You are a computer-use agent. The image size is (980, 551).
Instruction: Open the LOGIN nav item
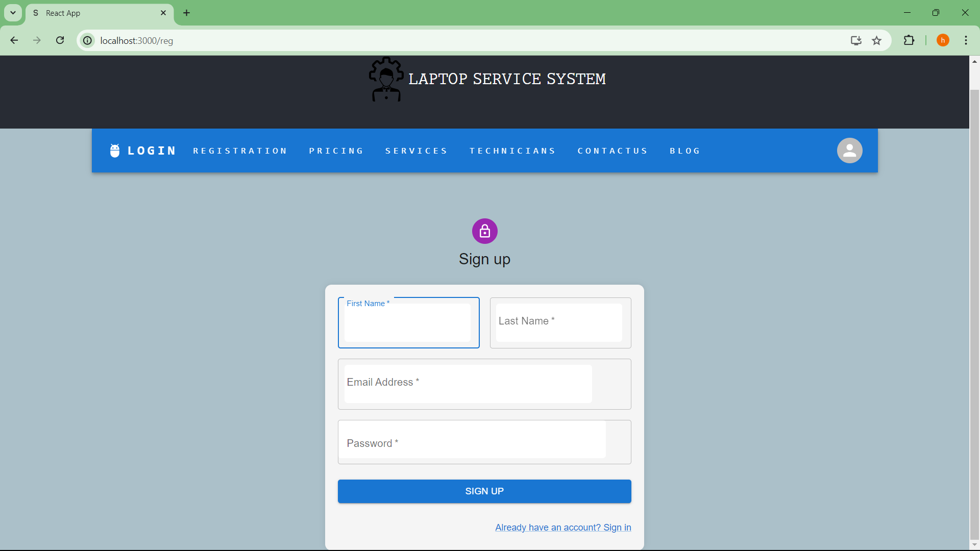[152, 151]
